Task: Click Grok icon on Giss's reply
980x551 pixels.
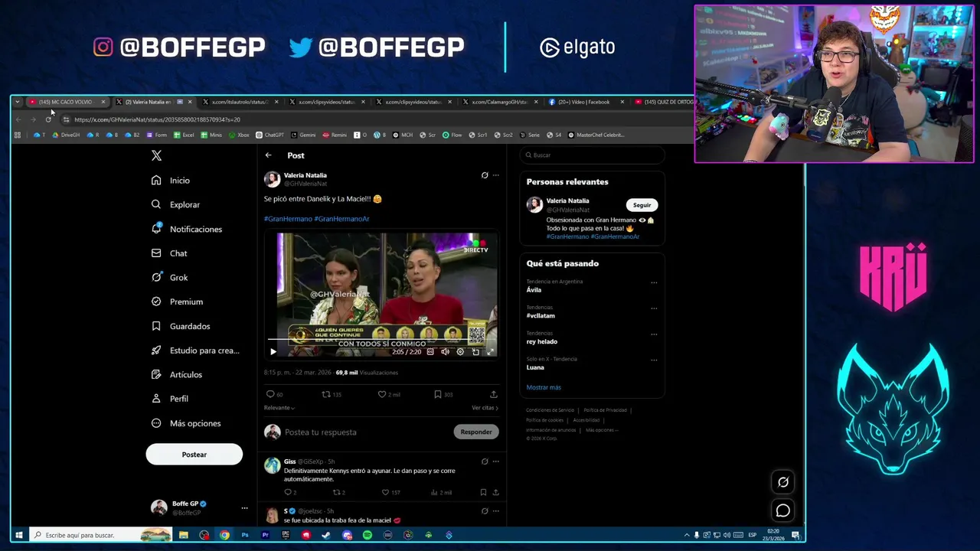Action: [485, 461]
